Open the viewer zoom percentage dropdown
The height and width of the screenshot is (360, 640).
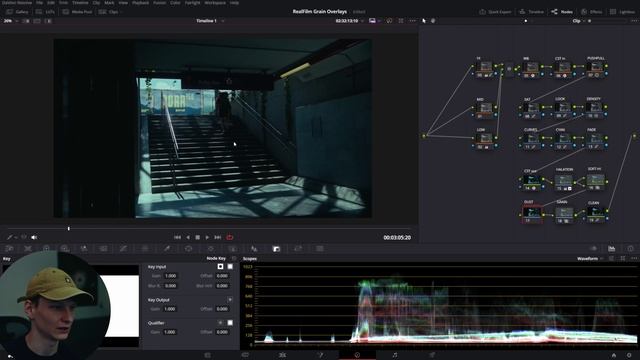coord(11,21)
